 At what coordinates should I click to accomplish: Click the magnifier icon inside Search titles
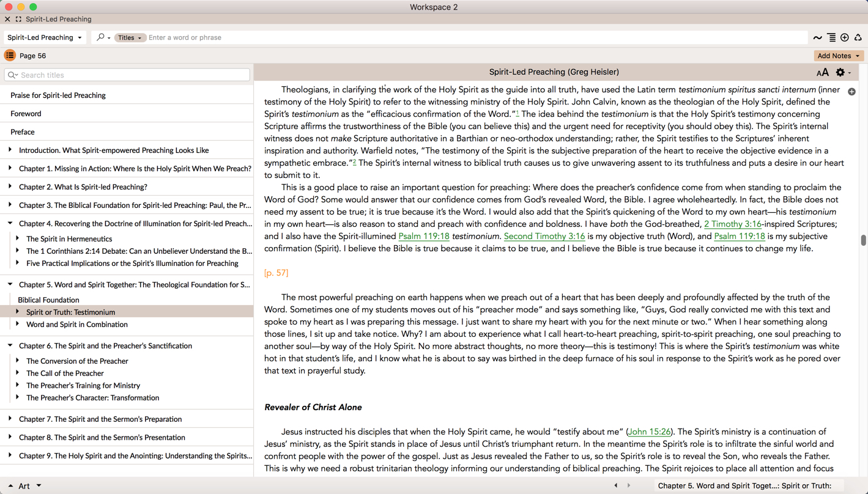(x=12, y=75)
